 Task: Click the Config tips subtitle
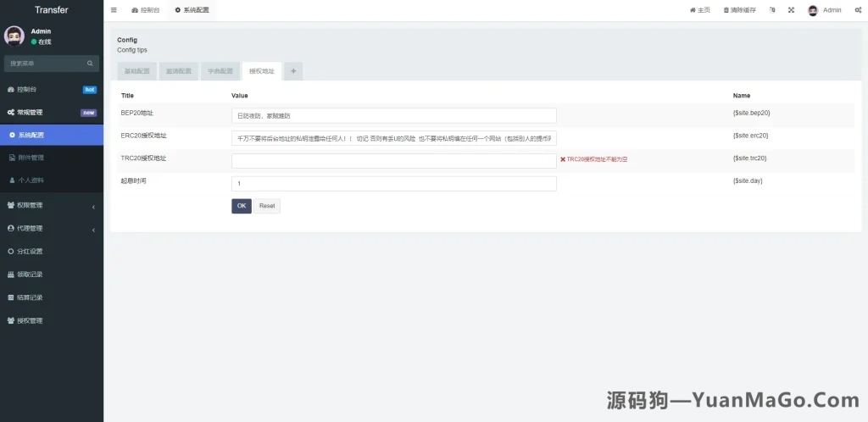point(132,50)
